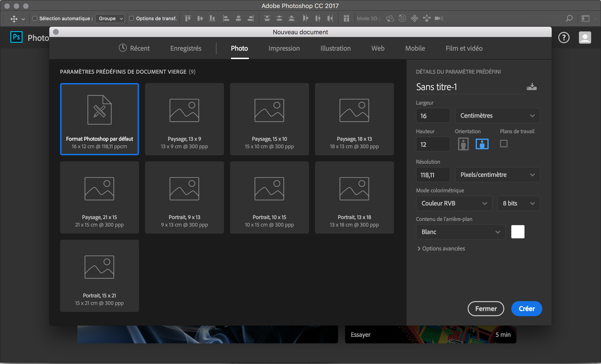Open the Film et vidéo tab

tap(464, 48)
